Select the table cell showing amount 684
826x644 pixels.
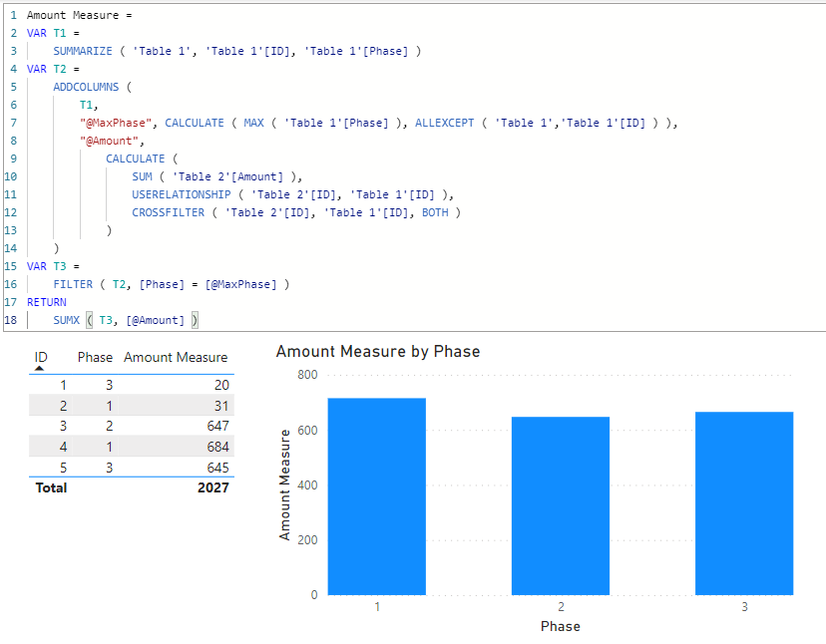(217, 447)
